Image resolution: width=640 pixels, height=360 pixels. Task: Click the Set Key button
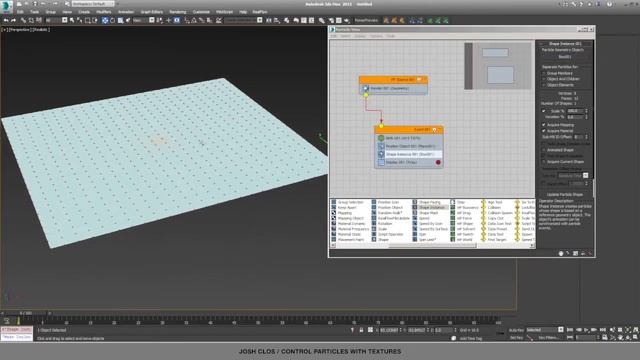516,338
